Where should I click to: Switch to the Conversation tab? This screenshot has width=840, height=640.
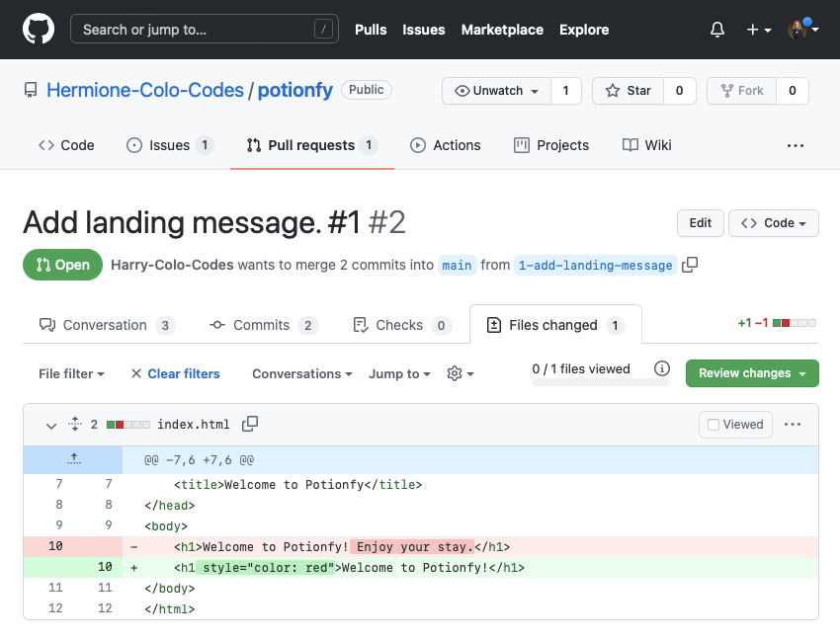[x=106, y=325]
